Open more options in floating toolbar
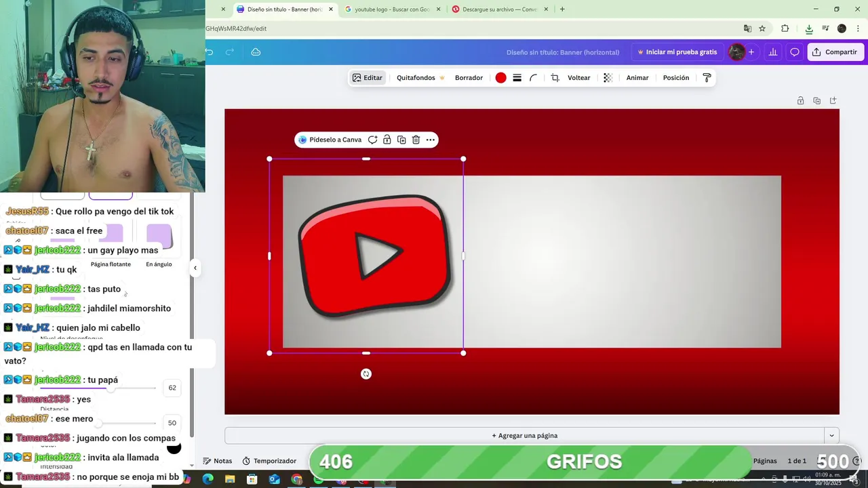 [430, 140]
